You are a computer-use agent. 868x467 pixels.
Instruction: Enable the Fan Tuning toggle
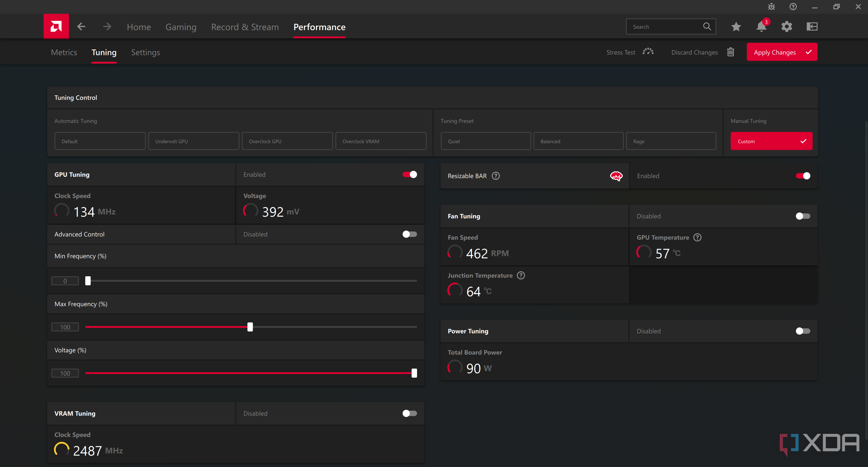[x=803, y=216]
